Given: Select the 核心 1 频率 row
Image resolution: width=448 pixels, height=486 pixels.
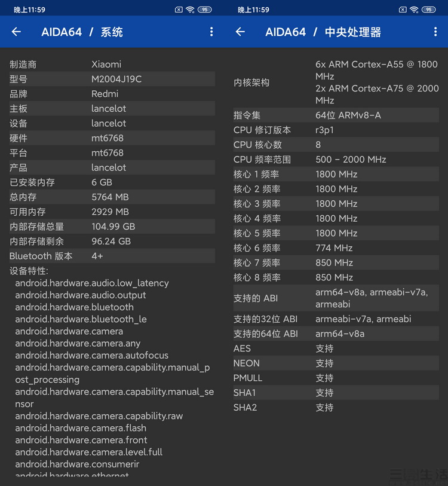Looking at the screenshot, I should [x=336, y=174].
